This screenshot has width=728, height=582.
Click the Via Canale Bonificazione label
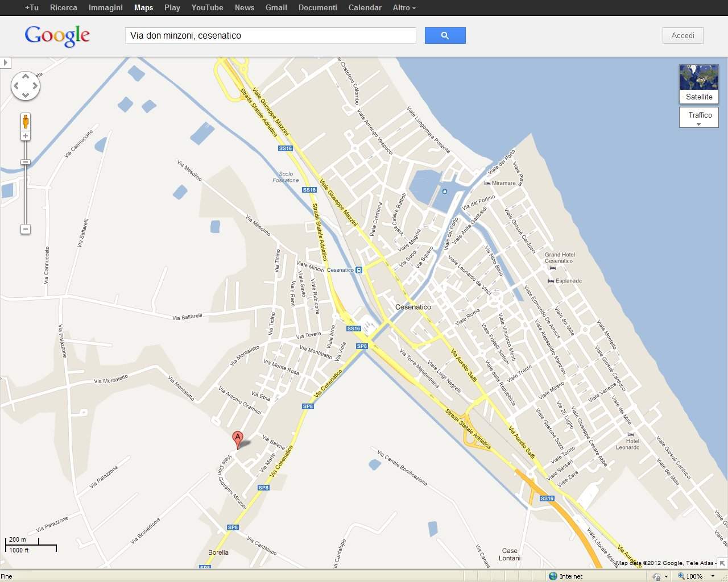click(x=402, y=467)
